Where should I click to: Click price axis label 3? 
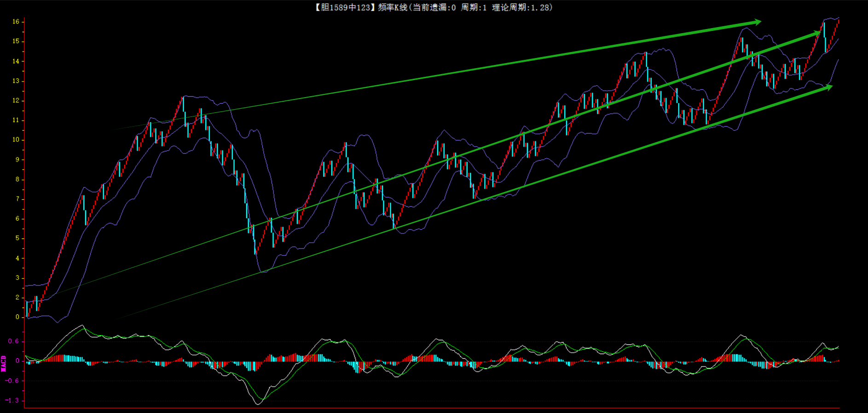point(17,278)
